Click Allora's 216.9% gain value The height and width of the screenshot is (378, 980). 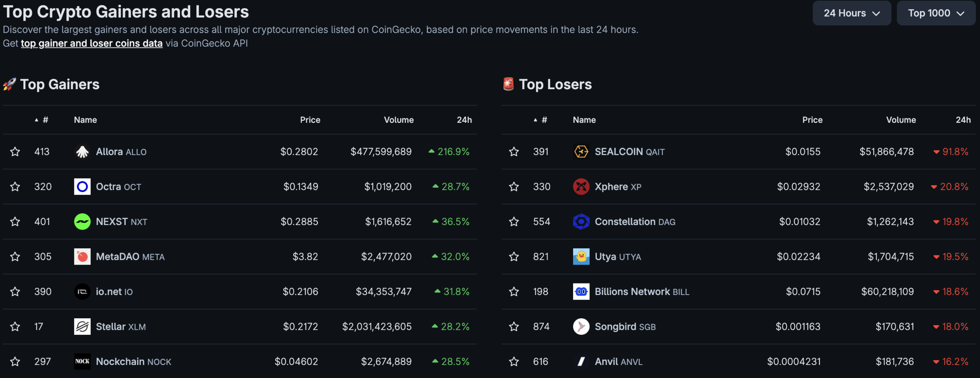pos(449,152)
